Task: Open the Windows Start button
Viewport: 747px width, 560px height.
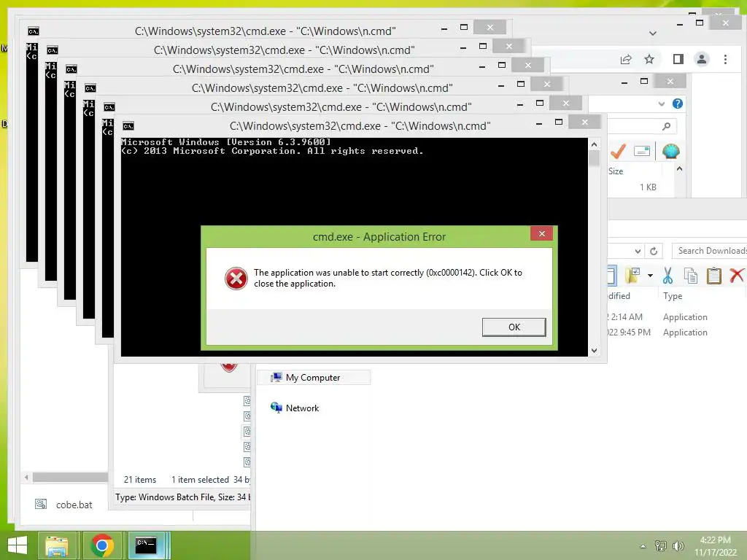Action: tap(18, 545)
